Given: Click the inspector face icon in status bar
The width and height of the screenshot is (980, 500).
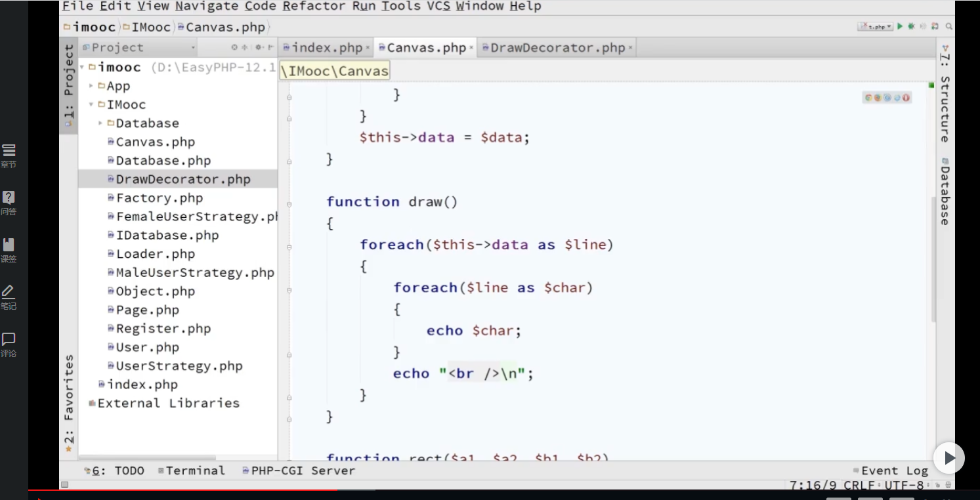Looking at the screenshot, I should pos(947,486).
